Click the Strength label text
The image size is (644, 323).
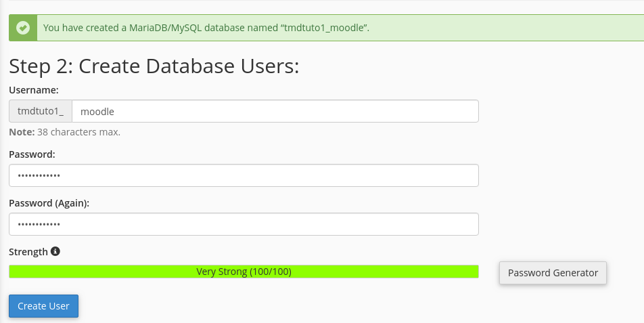(28, 252)
